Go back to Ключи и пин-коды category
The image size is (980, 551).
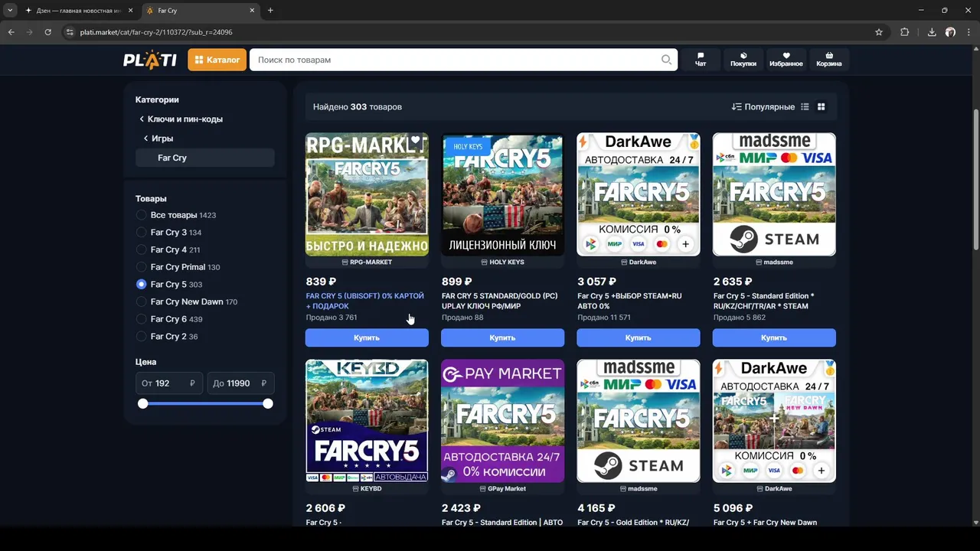coord(181,119)
